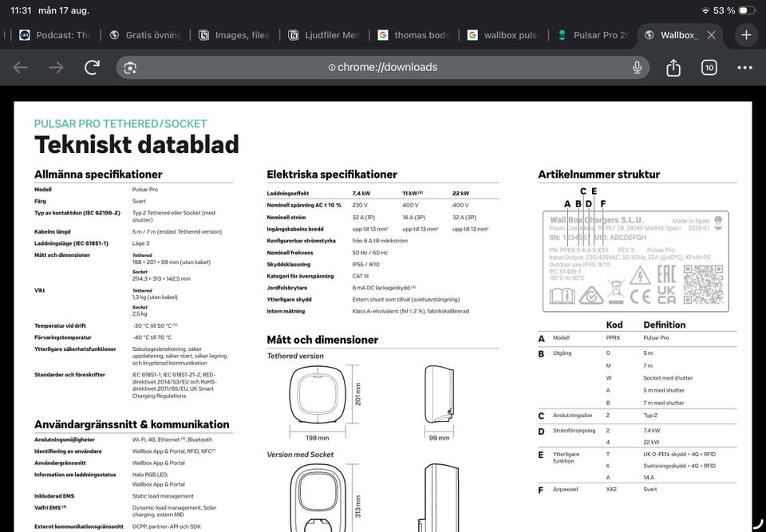
Task: Switch to the wallbox puls Google tab
Action: tap(503, 35)
